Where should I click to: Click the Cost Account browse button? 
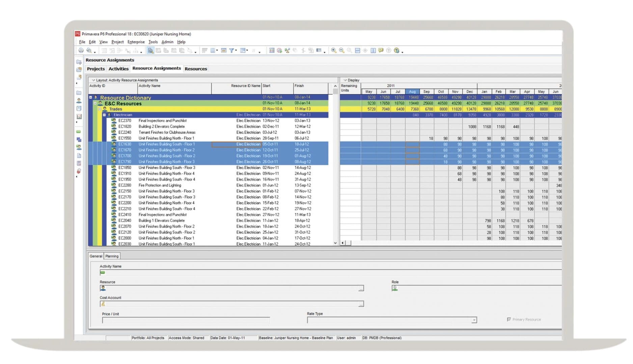[x=361, y=304]
